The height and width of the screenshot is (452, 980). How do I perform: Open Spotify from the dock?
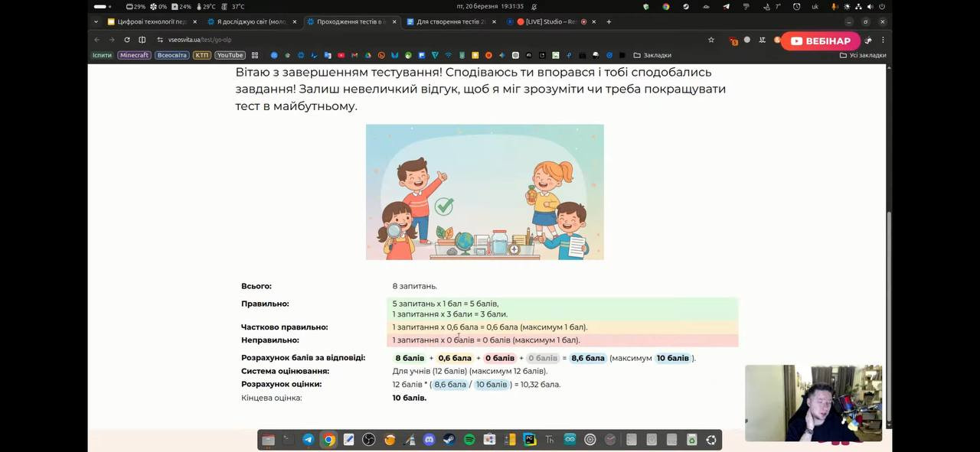tap(469, 440)
